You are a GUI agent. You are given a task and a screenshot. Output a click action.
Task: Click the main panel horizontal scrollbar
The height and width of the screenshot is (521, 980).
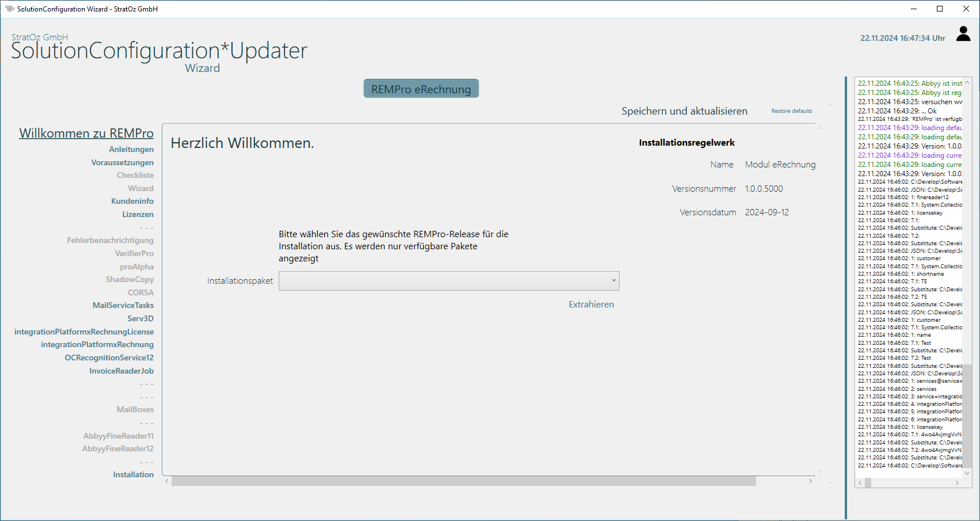tap(464, 481)
